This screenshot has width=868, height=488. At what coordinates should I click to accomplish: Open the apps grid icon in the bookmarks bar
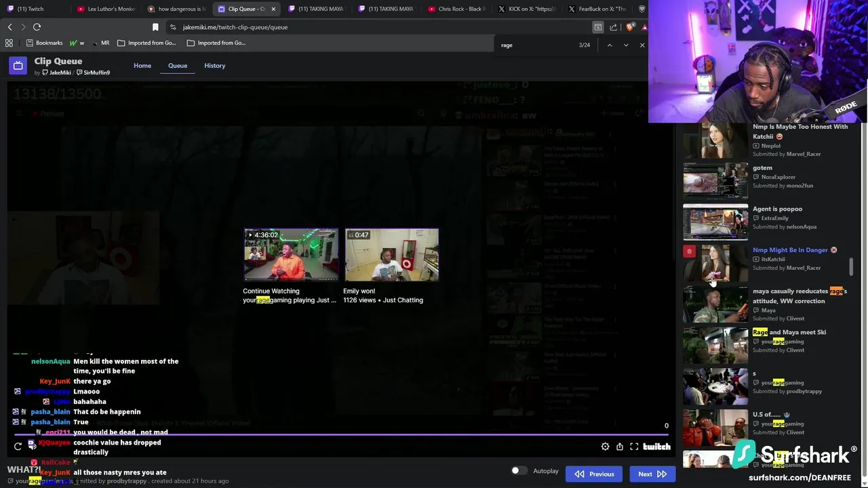[x=9, y=43]
